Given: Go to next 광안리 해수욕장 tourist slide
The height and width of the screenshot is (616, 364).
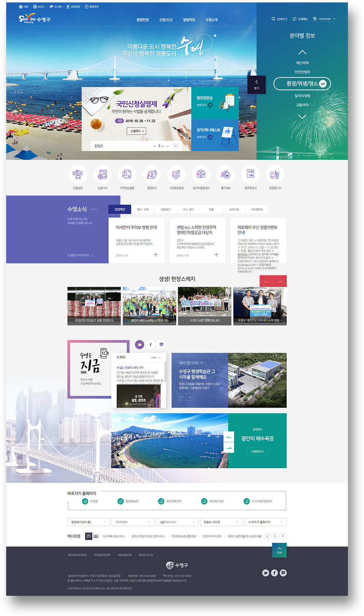Looking at the screenshot, I should pos(229,448).
